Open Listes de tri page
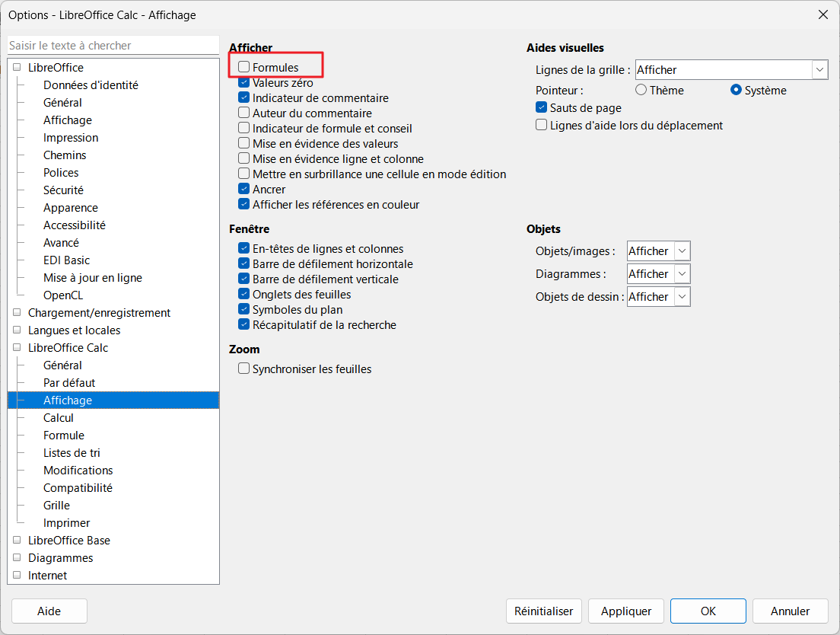 click(72, 453)
